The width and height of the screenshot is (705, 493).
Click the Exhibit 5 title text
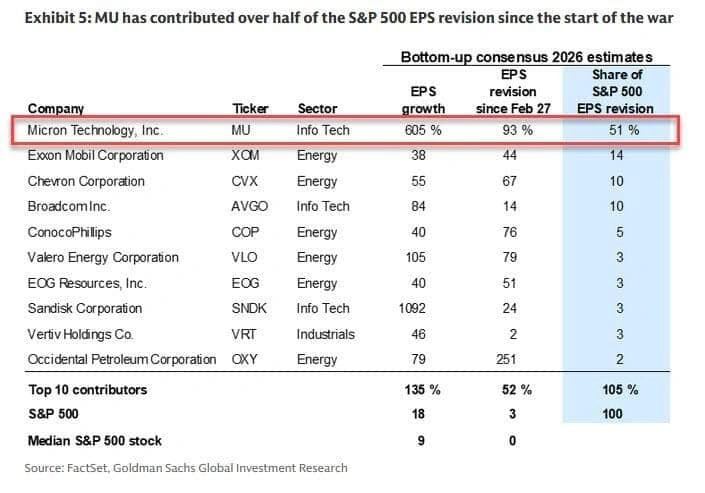[x=352, y=16]
